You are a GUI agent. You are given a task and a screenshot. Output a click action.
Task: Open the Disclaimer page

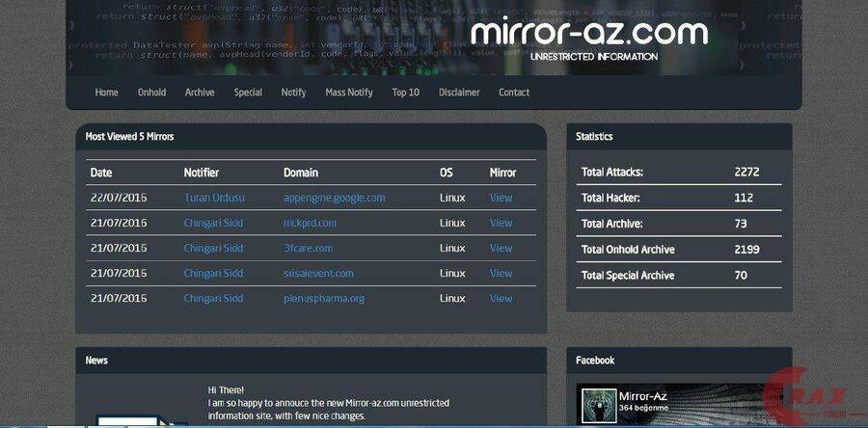click(x=459, y=93)
